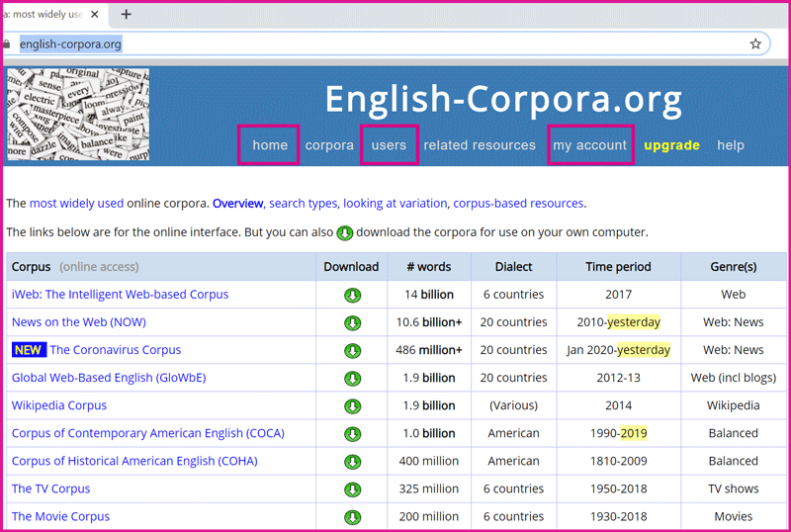Viewport: 791px width, 532px height.
Task: Click the Wikipedia Corpus download icon
Action: point(352,405)
